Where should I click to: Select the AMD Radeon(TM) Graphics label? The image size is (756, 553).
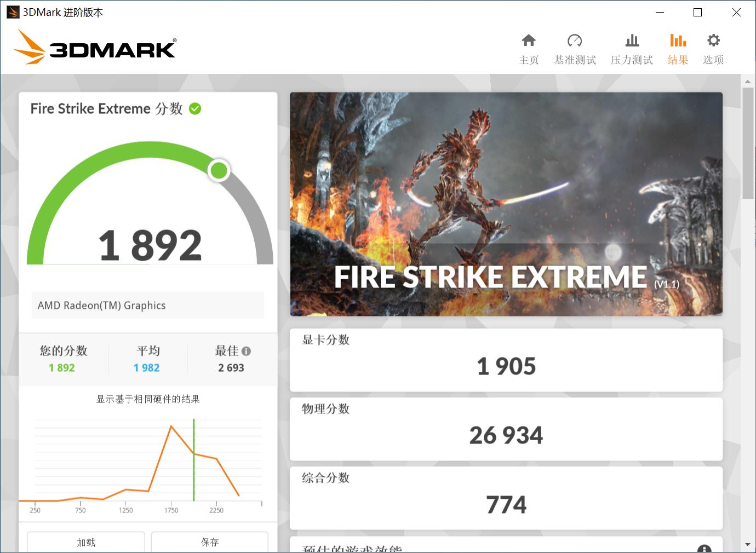[101, 305]
